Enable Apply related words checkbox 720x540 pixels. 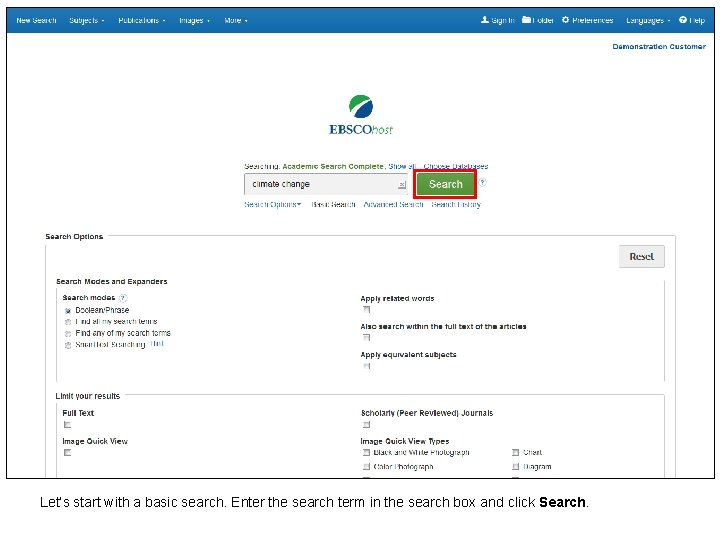point(366,309)
